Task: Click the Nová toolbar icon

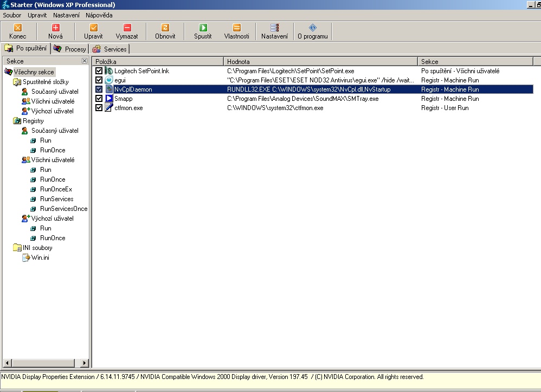Action: point(55,28)
